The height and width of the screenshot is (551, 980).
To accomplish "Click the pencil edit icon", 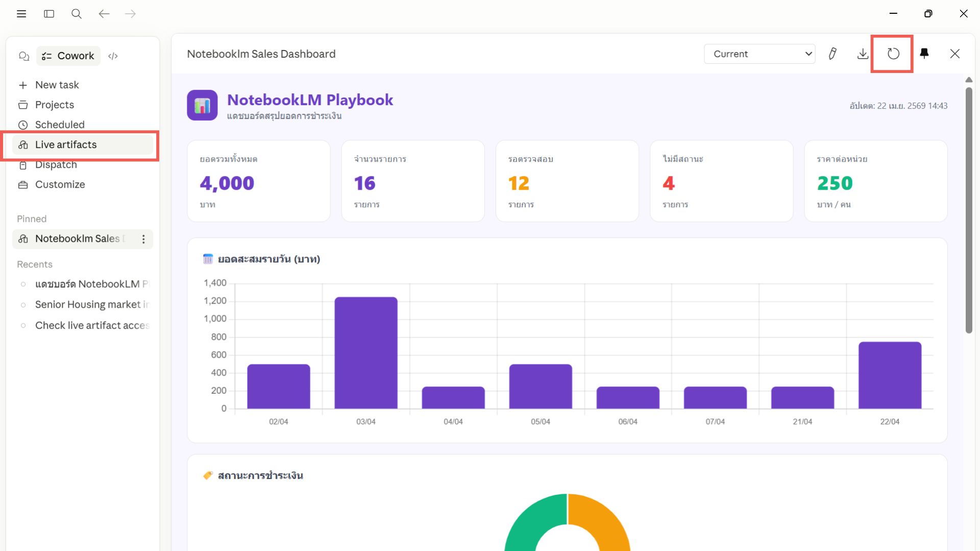I will tap(832, 54).
